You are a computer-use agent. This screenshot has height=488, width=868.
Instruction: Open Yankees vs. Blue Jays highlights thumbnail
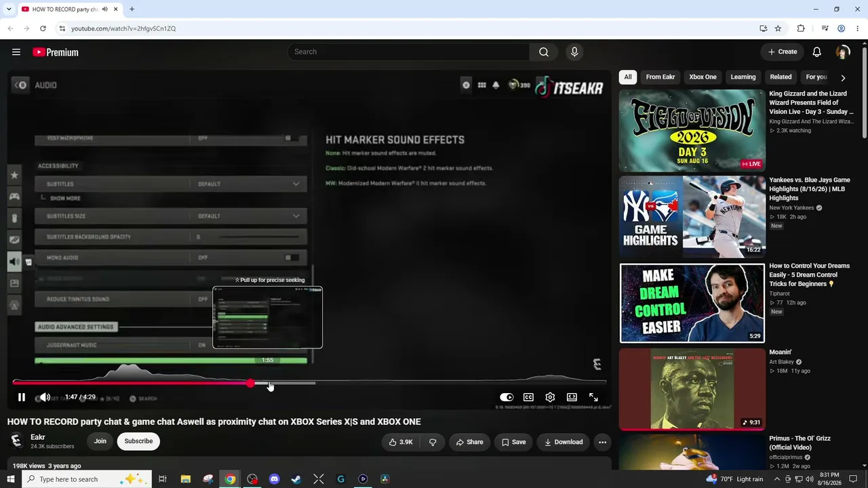pyautogui.click(x=692, y=217)
